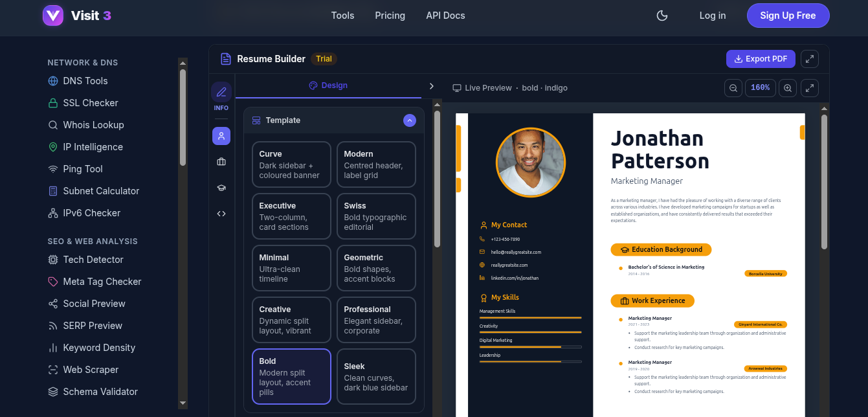
Task: Open Meta Tag Checker tool
Action: point(94,282)
